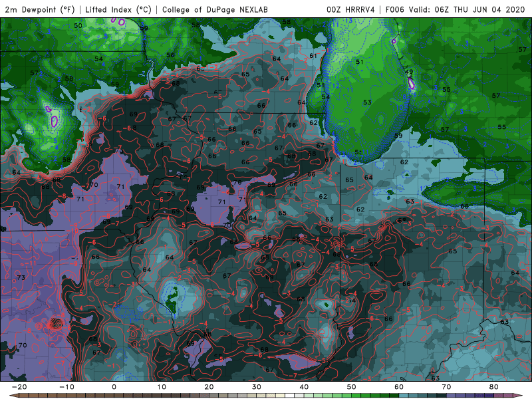Click the '53' dewpoint value over the lake
The image size is (532, 399).
click(367, 102)
